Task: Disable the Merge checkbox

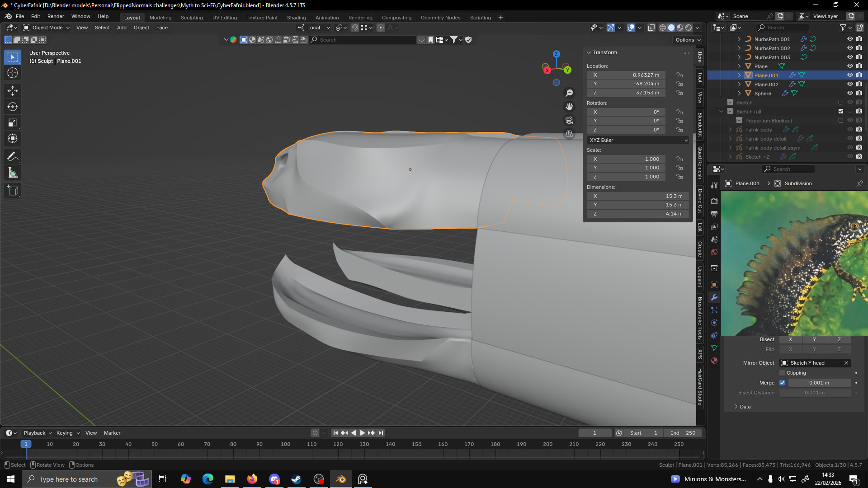Action: [x=782, y=383]
